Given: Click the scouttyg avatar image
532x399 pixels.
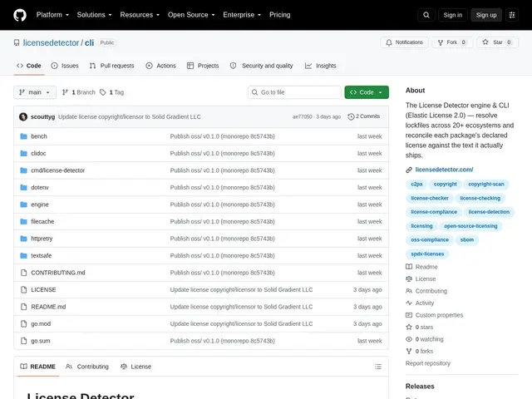Looking at the screenshot, I should point(23,116).
